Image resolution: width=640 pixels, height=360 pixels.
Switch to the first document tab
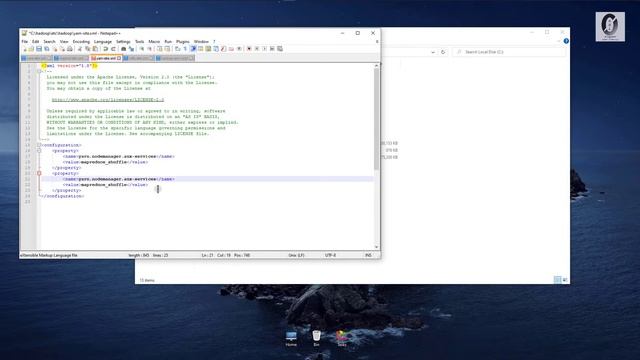(x=37, y=58)
